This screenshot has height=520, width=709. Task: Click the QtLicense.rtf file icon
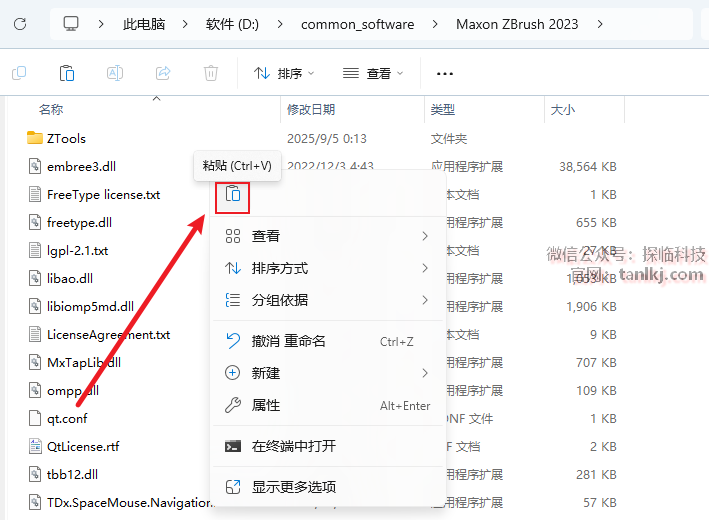pyautogui.click(x=35, y=446)
